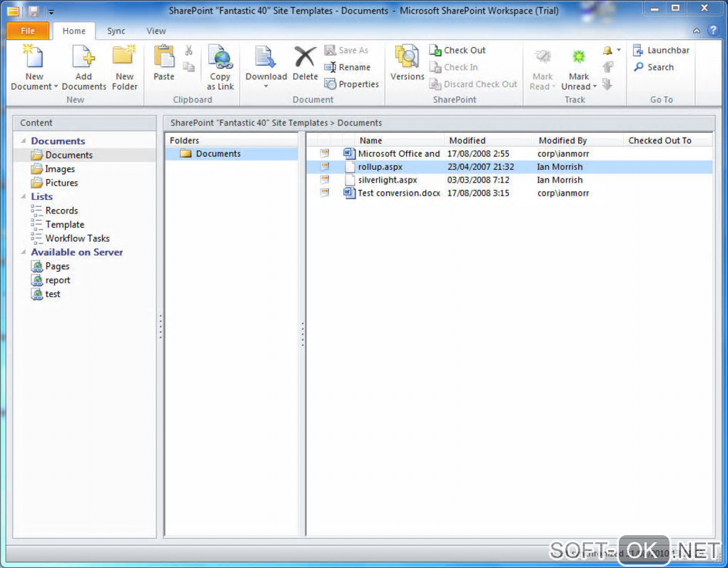Switch to the View tab
Image resolution: width=728 pixels, height=568 pixels.
pyautogui.click(x=156, y=31)
